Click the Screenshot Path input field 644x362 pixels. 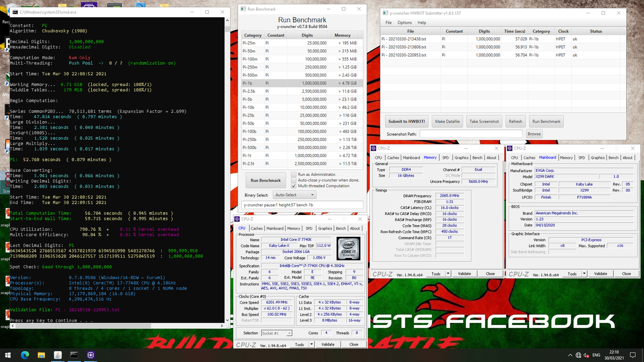point(471,134)
